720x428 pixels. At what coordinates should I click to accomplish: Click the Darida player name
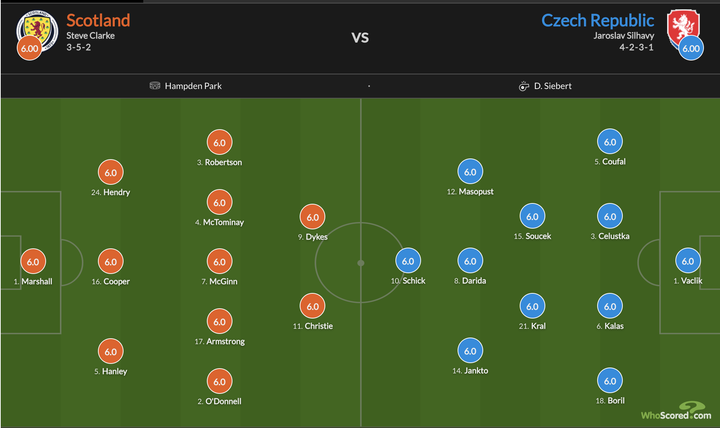point(473,281)
